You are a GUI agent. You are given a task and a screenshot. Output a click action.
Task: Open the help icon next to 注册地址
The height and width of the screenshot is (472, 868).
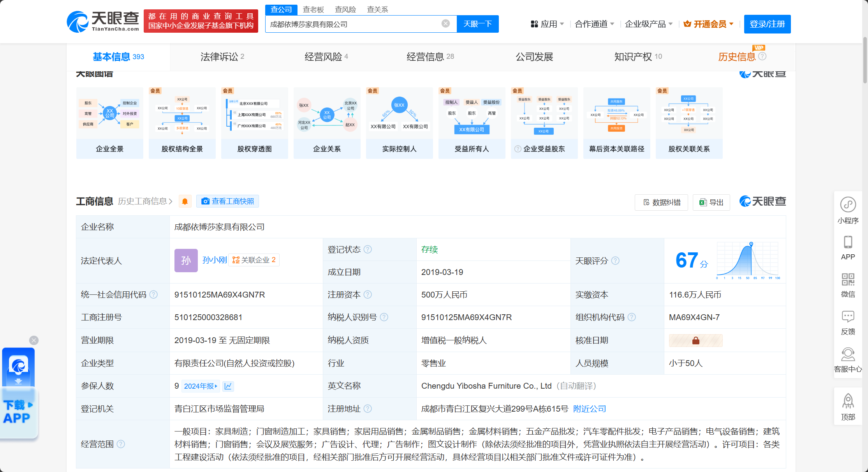coord(368,409)
